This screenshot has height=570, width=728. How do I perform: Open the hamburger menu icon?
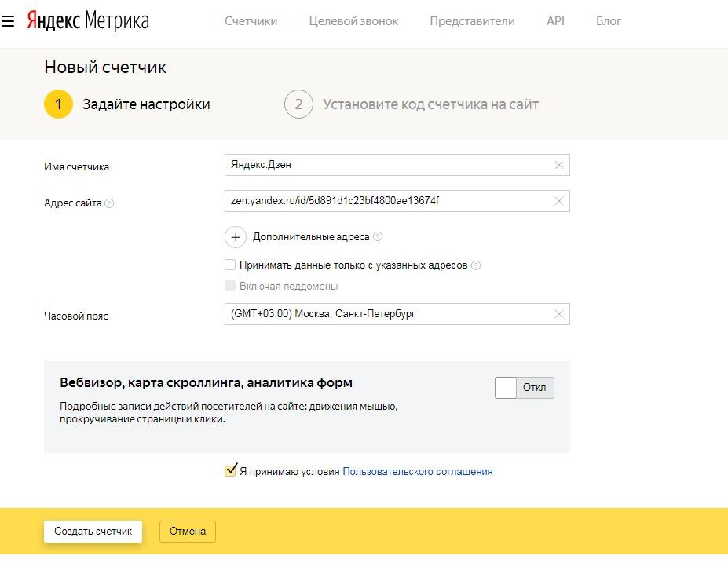click(x=9, y=21)
